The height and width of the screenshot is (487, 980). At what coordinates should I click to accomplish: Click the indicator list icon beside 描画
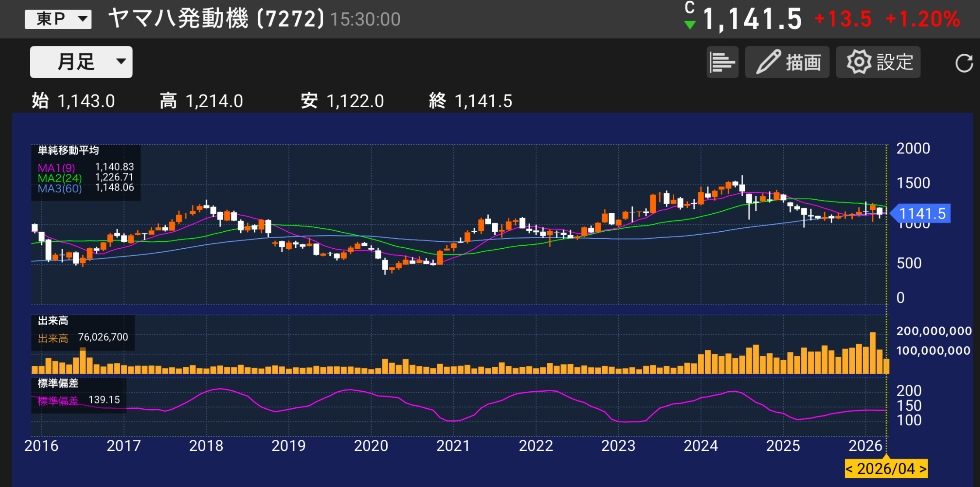(x=722, y=62)
